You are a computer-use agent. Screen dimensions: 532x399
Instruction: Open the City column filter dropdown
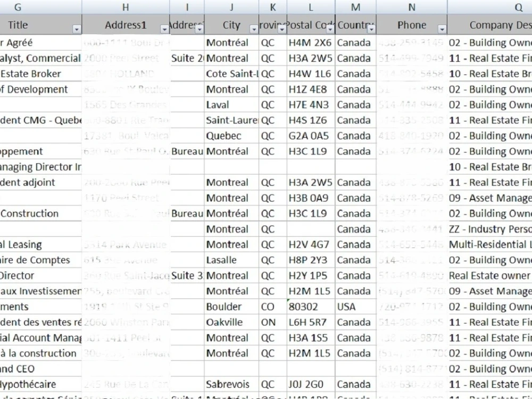tap(254, 29)
